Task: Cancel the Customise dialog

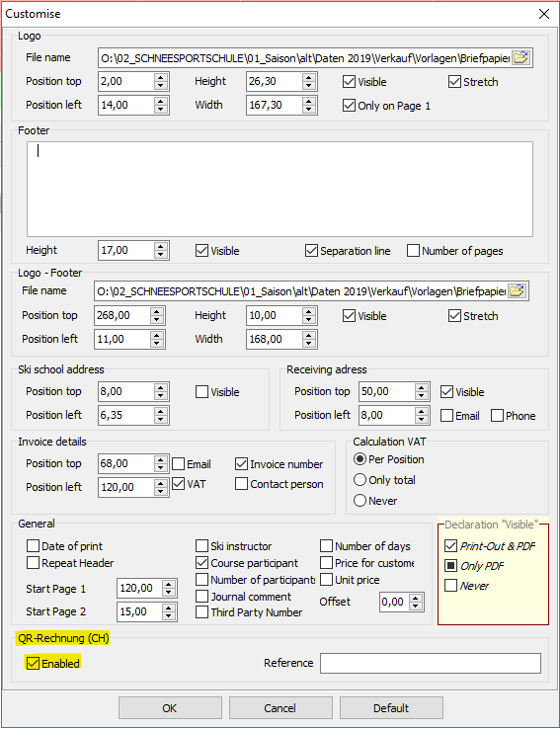Action: [280, 708]
